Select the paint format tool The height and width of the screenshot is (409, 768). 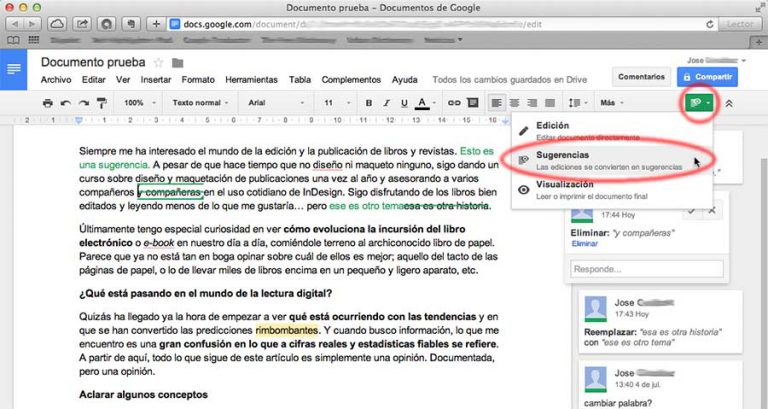point(101,103)
